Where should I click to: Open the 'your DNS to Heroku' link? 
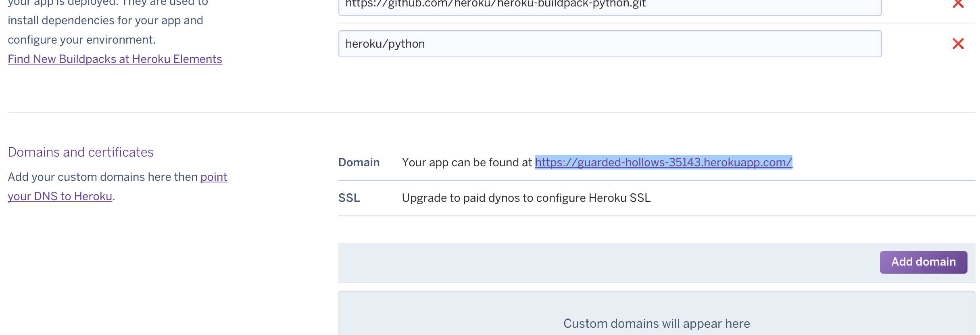point(60,197)
